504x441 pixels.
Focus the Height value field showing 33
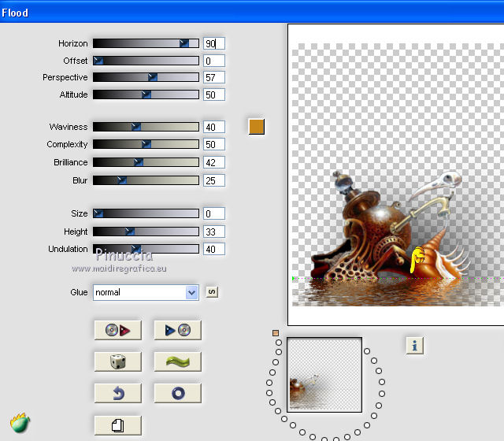214,232
